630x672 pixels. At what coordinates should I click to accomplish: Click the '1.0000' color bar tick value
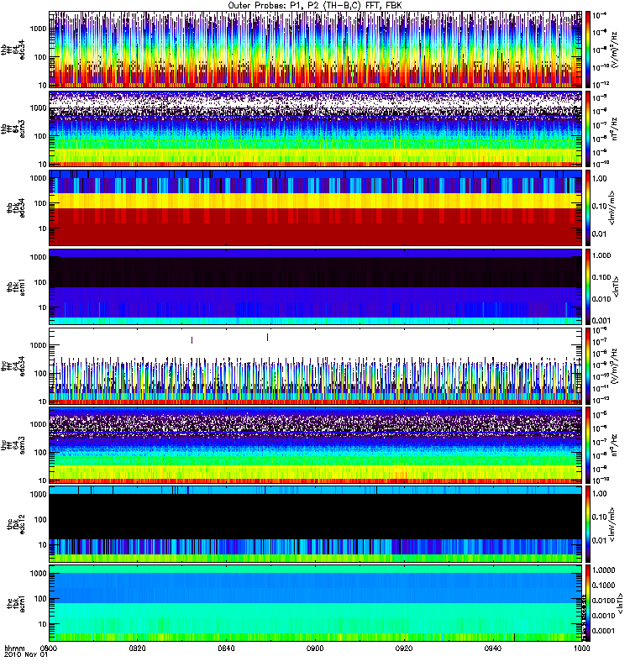point(603,570)
